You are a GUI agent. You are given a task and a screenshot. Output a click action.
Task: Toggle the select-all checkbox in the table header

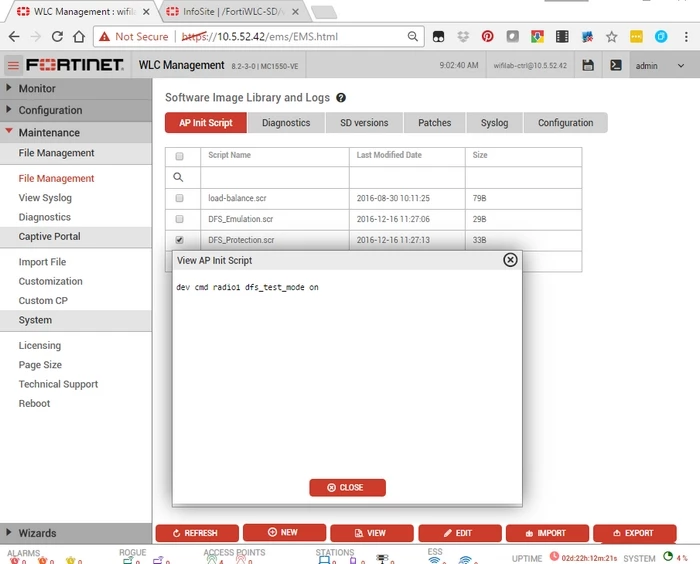click(x=179, y=156)
